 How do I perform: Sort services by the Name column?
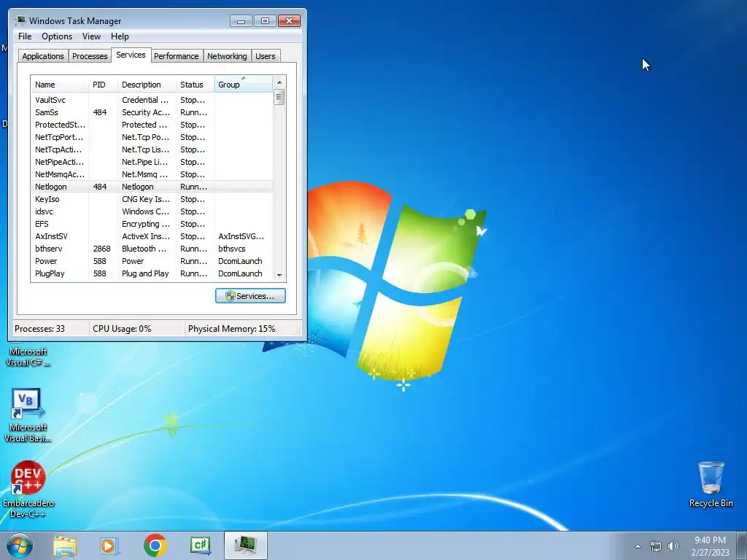60,85
